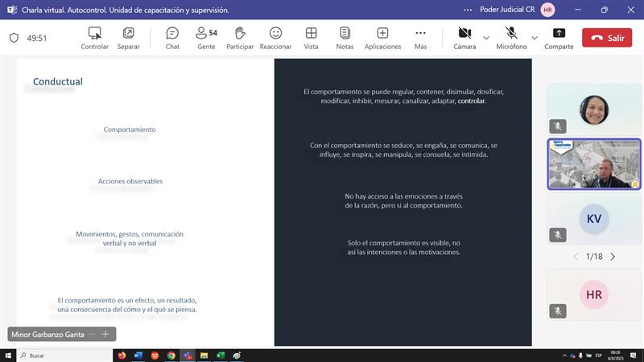Show the Gente participants list
644x362 pixels.
[206, 38]
